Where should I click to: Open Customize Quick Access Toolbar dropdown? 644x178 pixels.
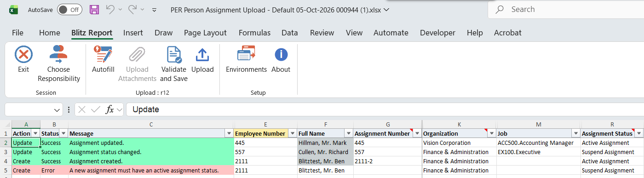[154, 9]
